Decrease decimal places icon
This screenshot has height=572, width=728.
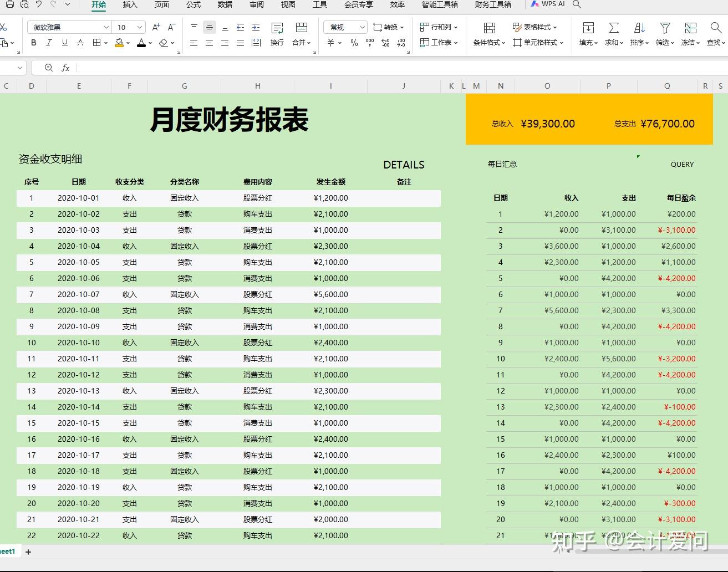(401, 43)
